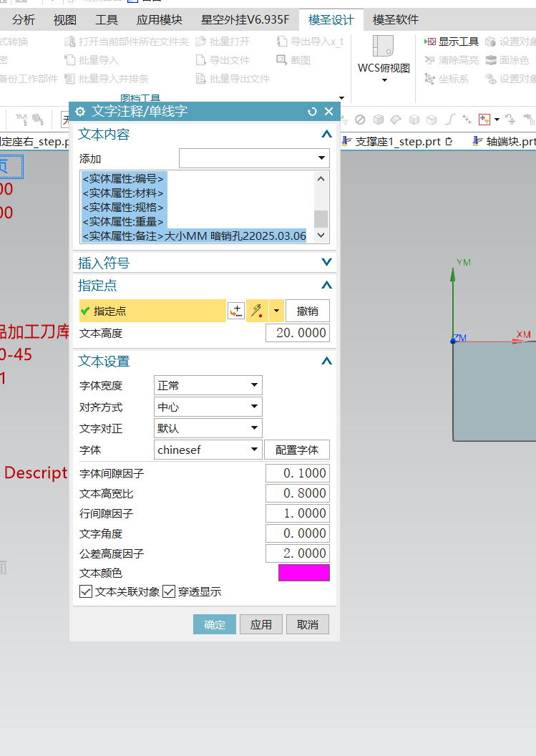
Task: Click the 打开当前部件所在文件夹 icon
Action: pyautogui.click(x=70, y=42)
